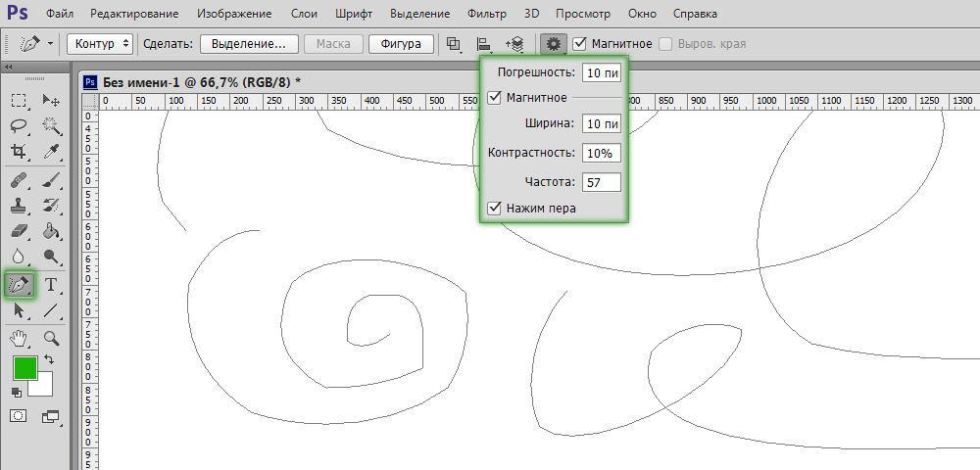Uncheck Магнитное checkbox in options bar
Viewport: 980px width, 470px height.
[579, 44]
